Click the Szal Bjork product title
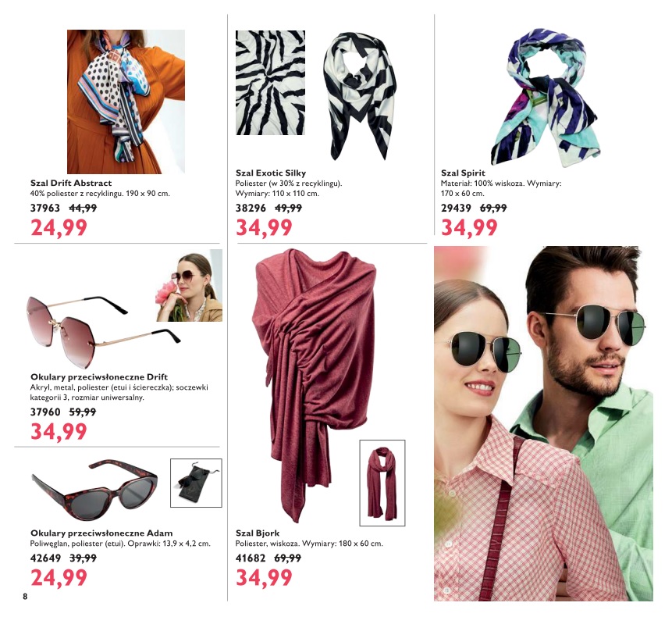 tap(258, 533)
